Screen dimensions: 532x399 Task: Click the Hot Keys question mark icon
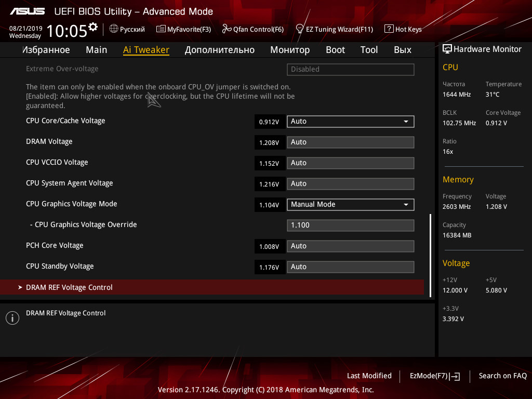[389, 29]
